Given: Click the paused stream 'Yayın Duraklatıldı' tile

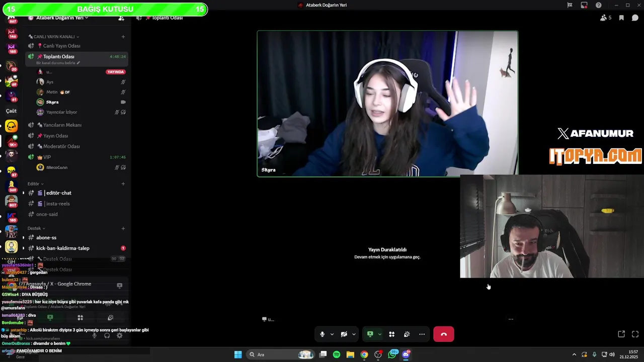Looking at the screenshot, I should [x=387, y=253].
